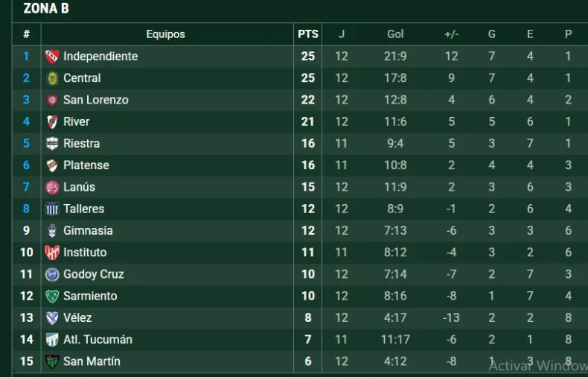
Task: Click the Riestra team crest icon
Action: tap(52, 143)
